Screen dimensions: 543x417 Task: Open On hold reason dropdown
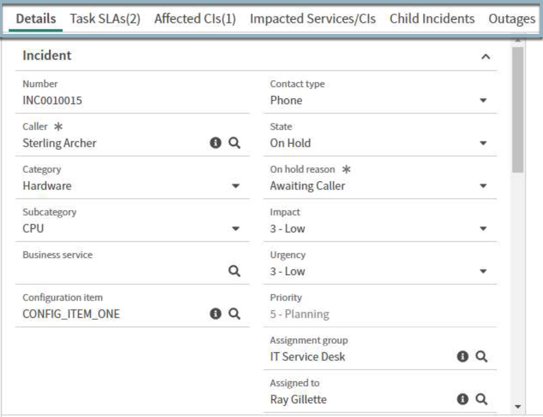(x=380, y=186)
